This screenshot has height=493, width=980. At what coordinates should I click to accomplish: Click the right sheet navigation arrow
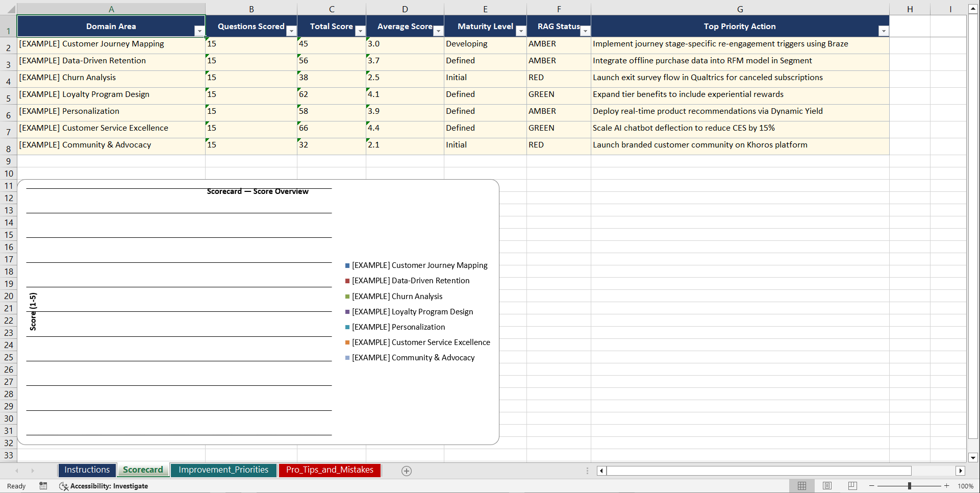pyautogui.click(x=33, y=471)
